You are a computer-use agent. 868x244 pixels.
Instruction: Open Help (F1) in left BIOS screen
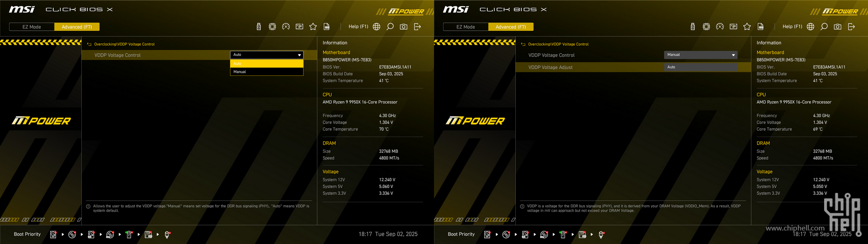coord(358,27)
